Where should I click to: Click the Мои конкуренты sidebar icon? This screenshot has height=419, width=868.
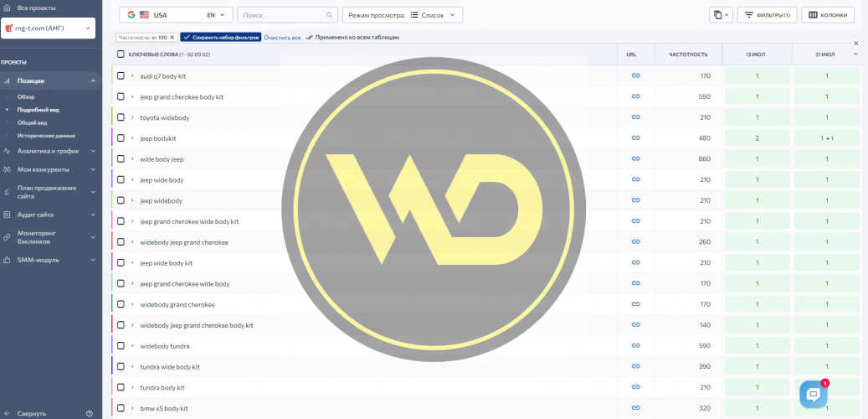[x=7, y=169]
